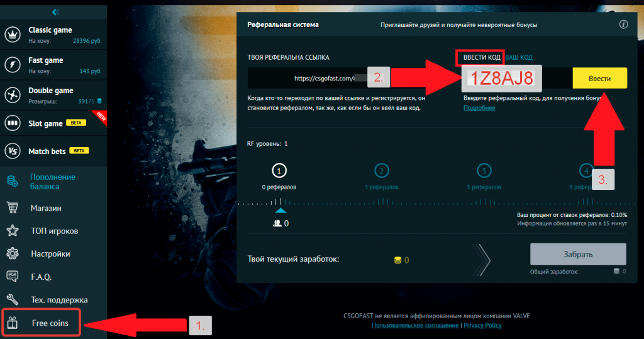Open Пользовательское соглашение link
This screenshot has height=339, width=644.
click(415, 325)
